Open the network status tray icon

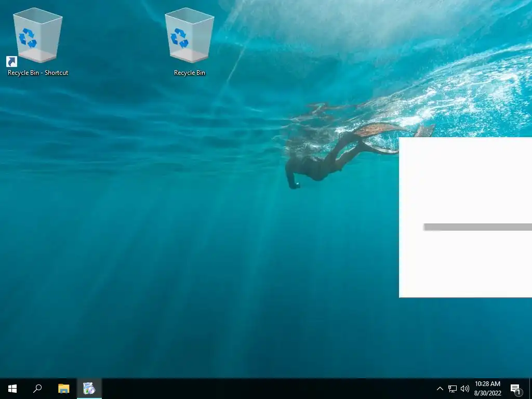(x=453, y=389)
